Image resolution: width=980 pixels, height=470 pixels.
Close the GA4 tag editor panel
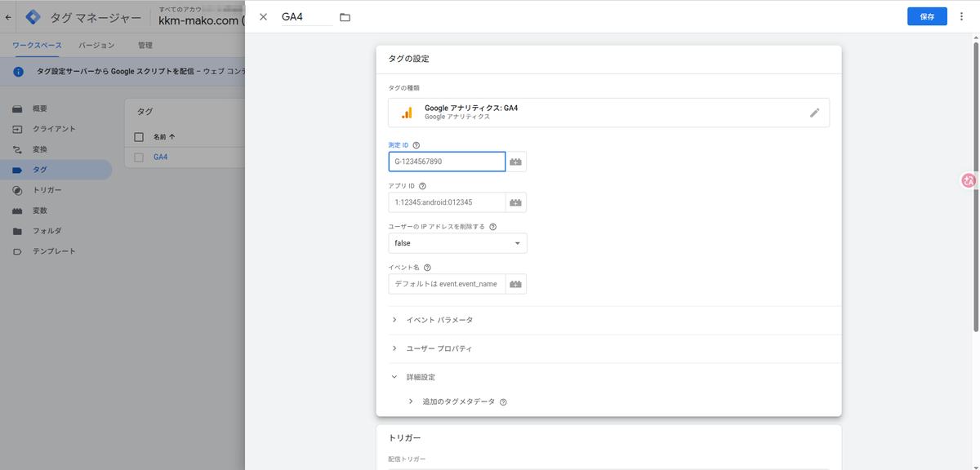pos(263,17)
